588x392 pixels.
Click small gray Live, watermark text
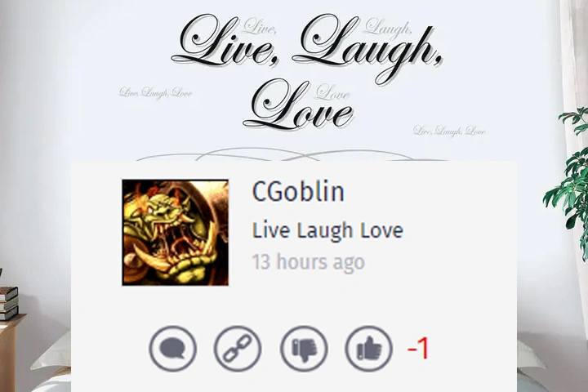click(260, 26)
